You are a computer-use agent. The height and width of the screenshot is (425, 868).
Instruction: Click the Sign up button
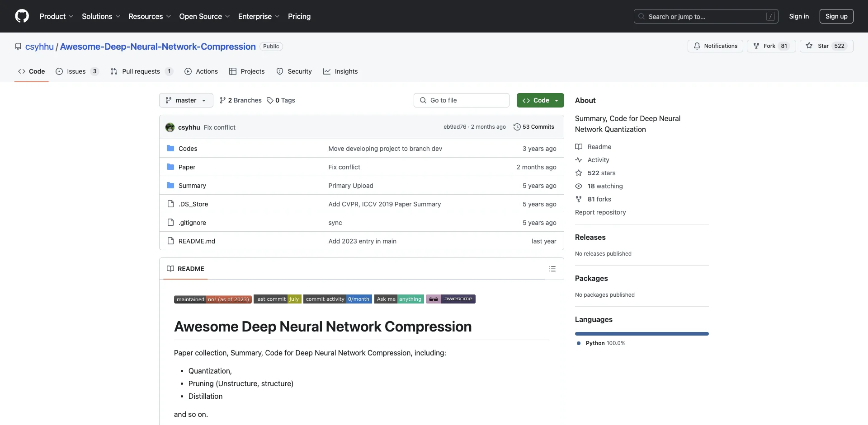coord(836,16)
